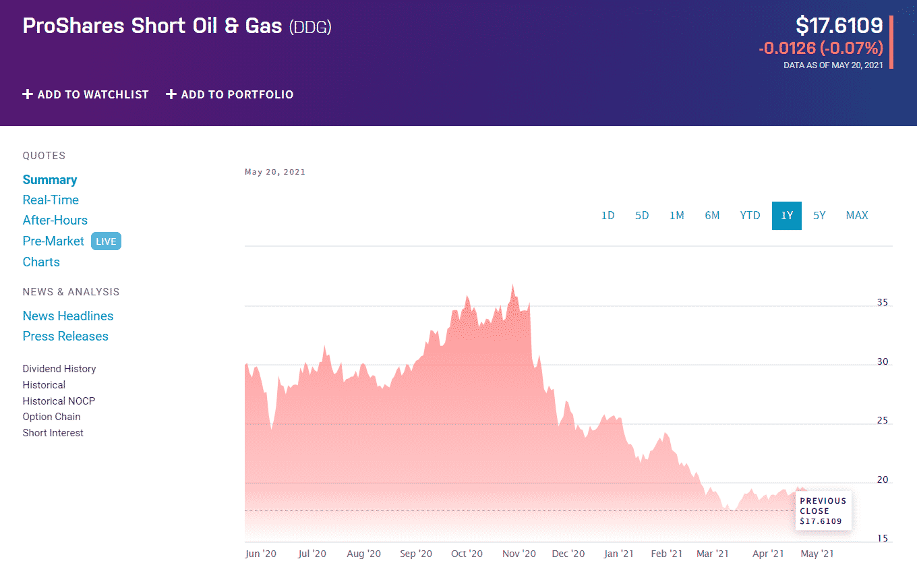Viewport: 917px width, 588px height.
Task: Click the (DDG) ticker symbol
Action: (x=310, y=28)
